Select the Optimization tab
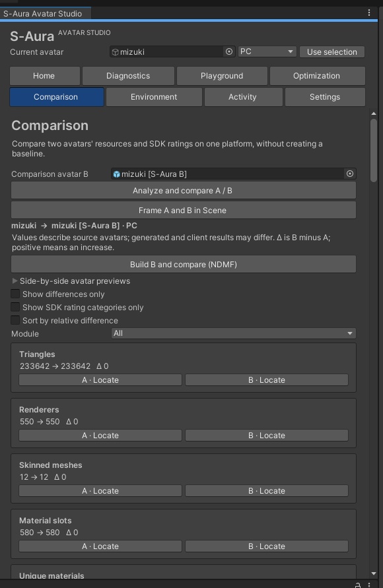 (x=318, y=76)
